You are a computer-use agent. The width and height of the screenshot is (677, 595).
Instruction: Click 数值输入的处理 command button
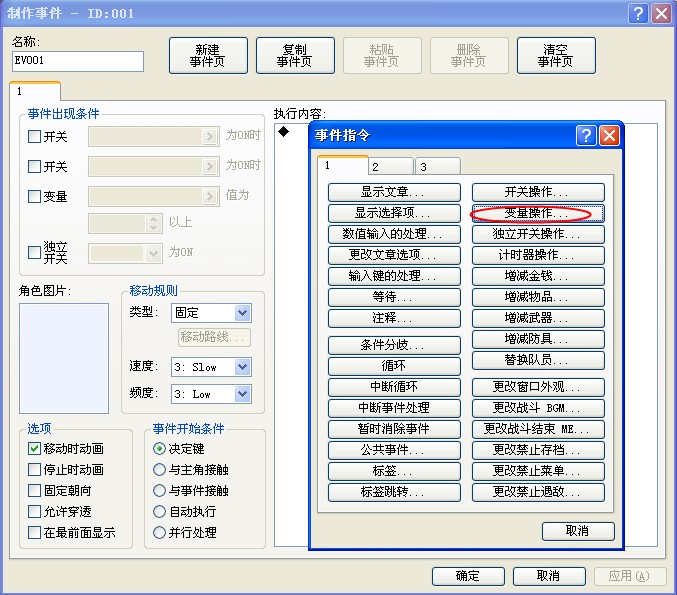(394, 234)
